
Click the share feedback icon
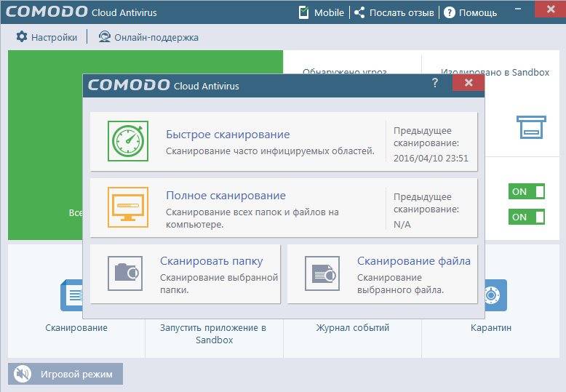[x=359, y=12]
